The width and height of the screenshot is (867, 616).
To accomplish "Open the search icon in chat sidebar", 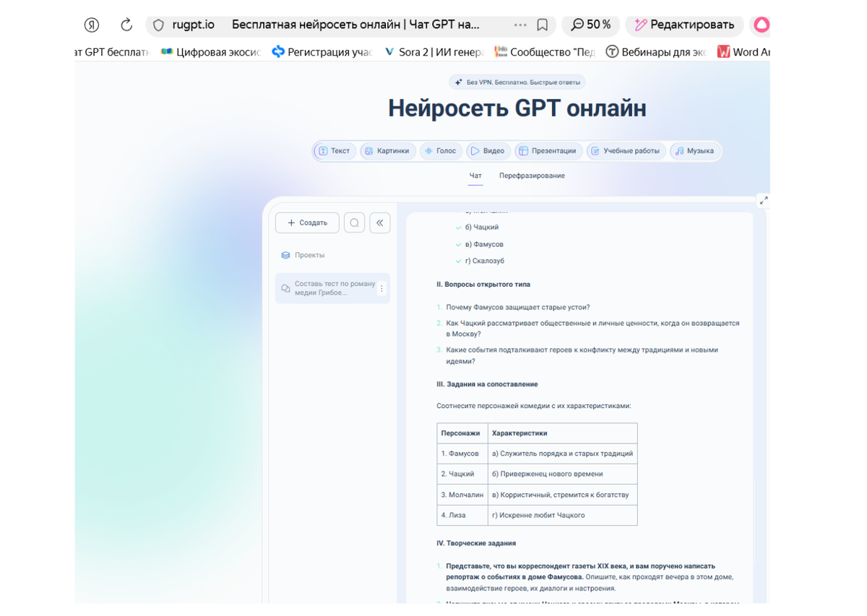I will click(354, 223).
